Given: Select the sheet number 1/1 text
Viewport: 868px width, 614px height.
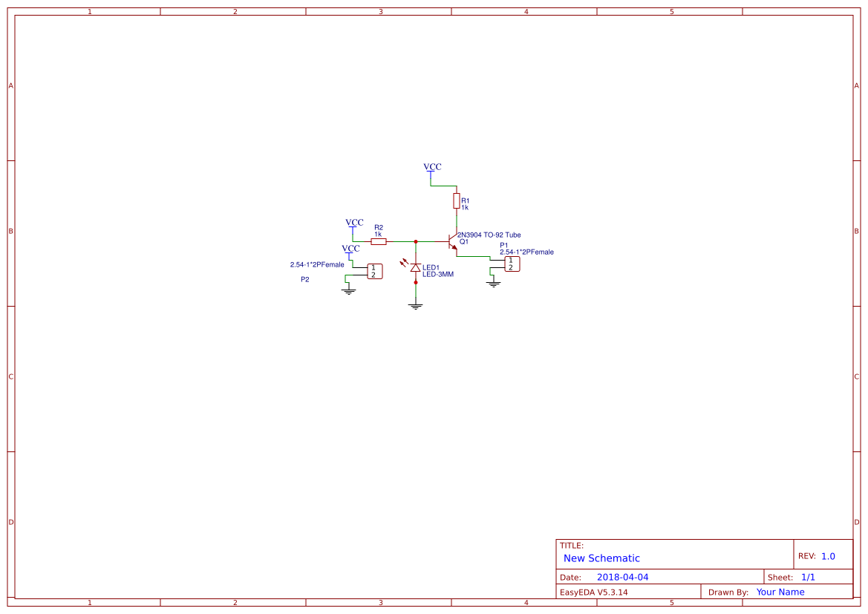Looking at the screenshot, I should coord(808,577).
